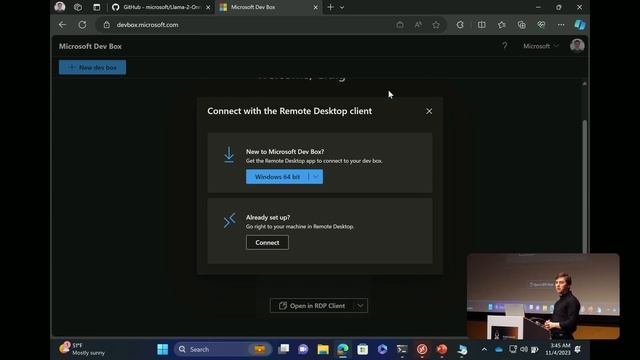This screenshot has width=640, height=360.
Task: Open the Copilot sidebar icon
Action: point(580,25)
